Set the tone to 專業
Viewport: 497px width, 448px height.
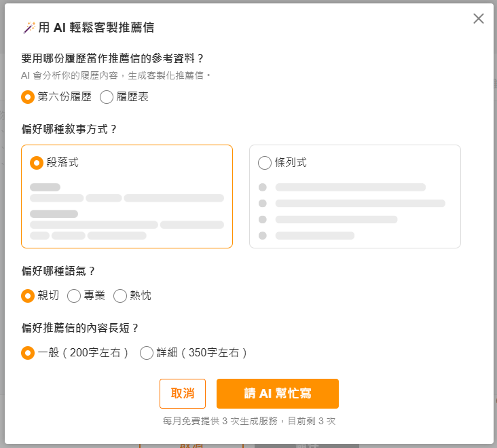point(74,296)
